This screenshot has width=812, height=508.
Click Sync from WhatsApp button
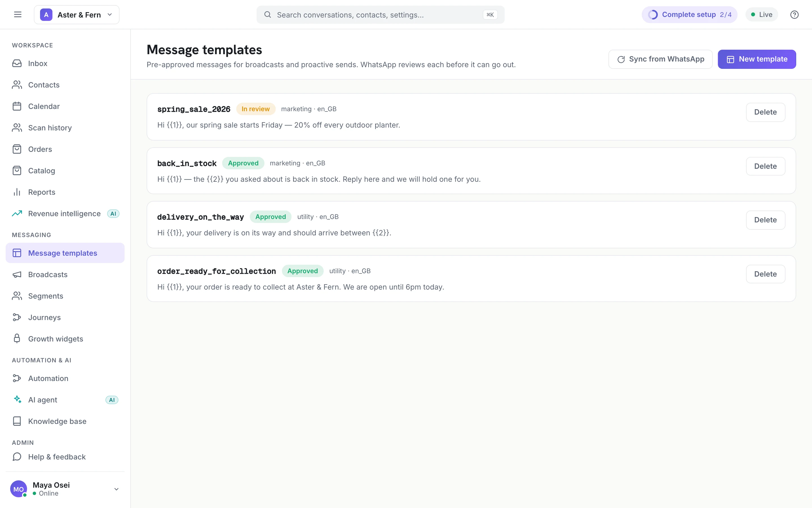(x=660, y=59)
